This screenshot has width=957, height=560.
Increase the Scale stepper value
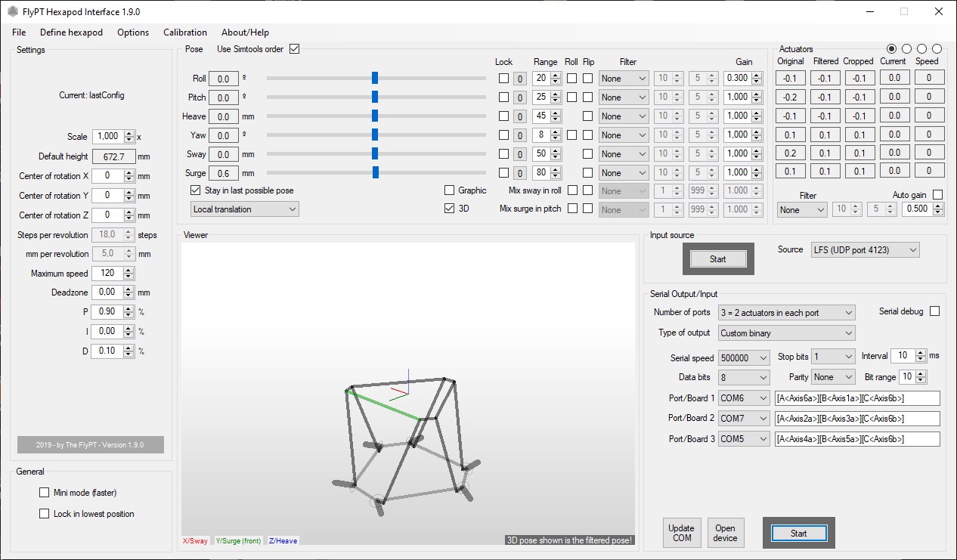pos(129,134)
